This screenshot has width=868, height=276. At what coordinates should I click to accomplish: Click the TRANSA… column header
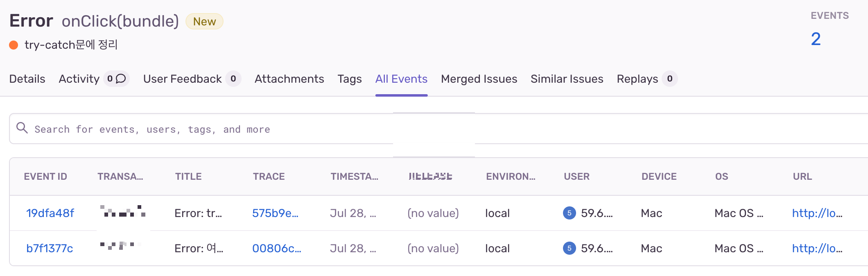[x=120, y=176]
